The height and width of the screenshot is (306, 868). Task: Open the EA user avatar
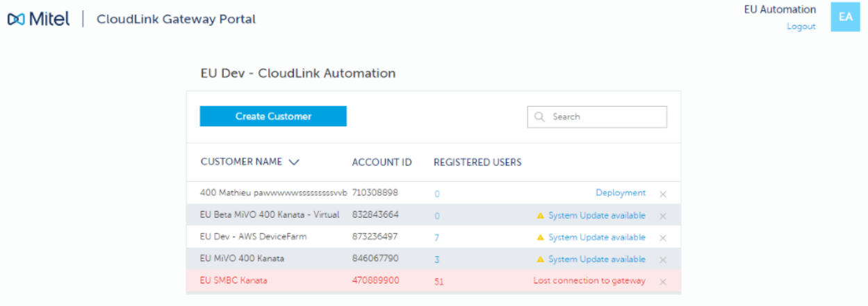pos(845,17)
